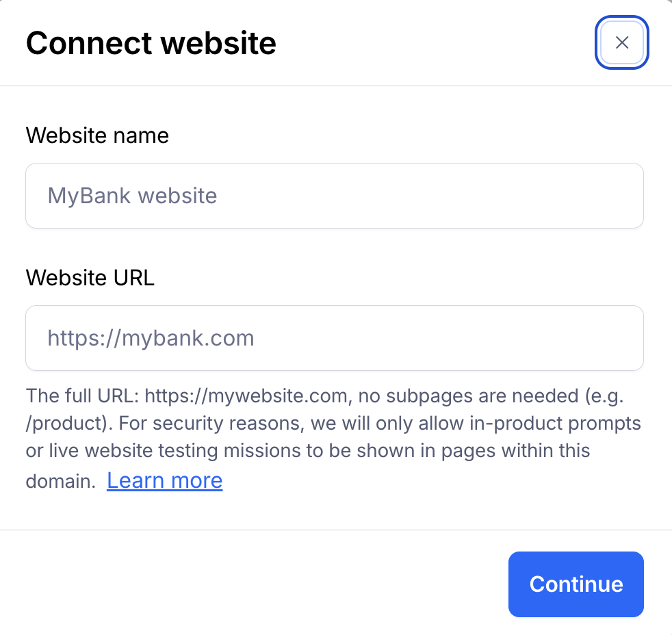672x635 pixels.
Task: Dismiss the dialog using the top-right button
Action: point(621,42)
